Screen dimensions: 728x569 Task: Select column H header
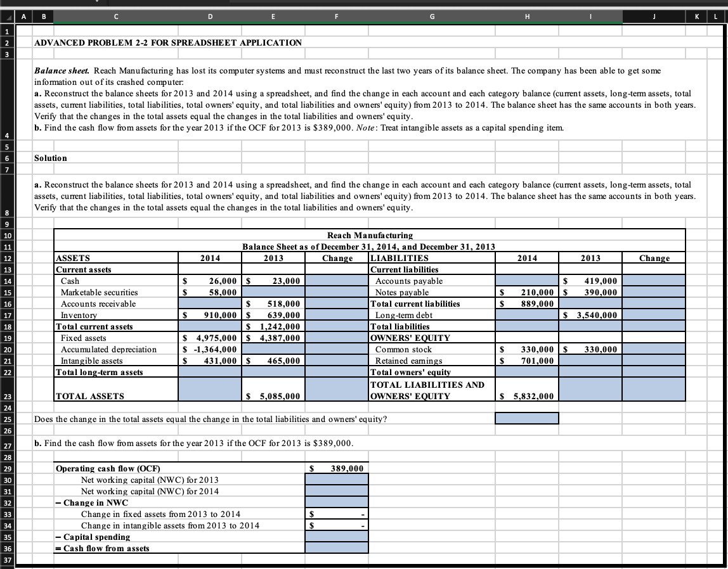[527, 17]
